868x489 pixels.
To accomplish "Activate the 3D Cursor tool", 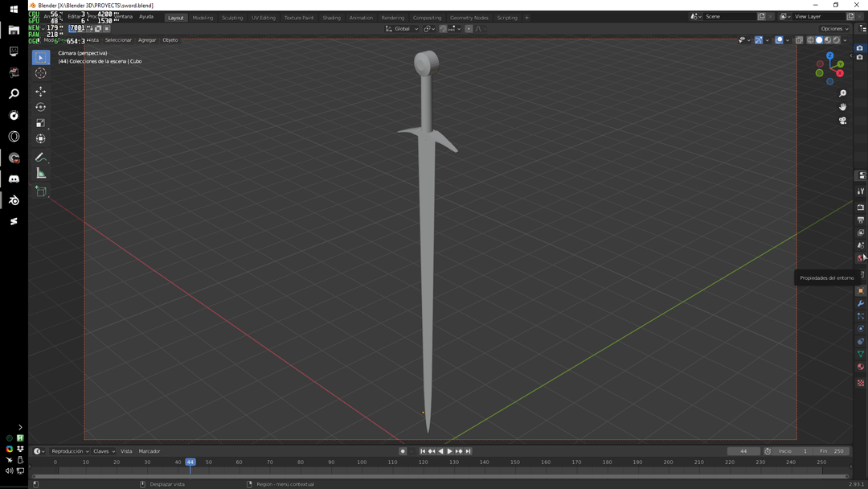I will pyautogui.click(x=40, y=72).
